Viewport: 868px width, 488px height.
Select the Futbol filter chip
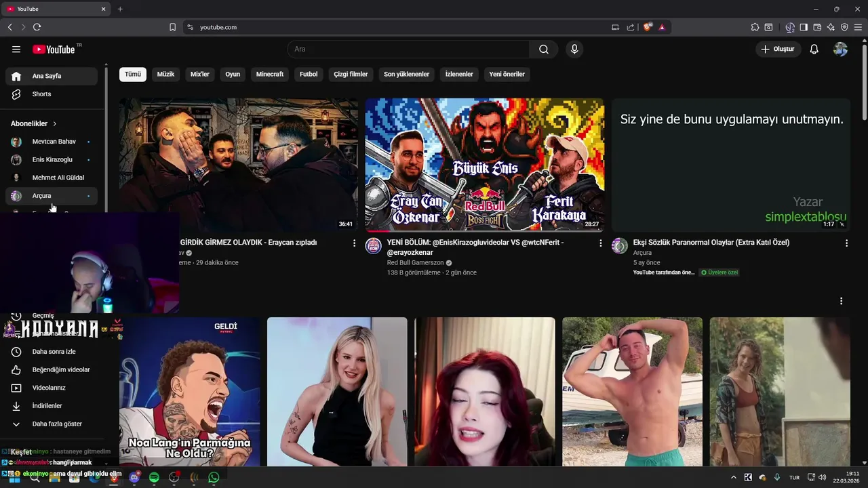point(309,74)
